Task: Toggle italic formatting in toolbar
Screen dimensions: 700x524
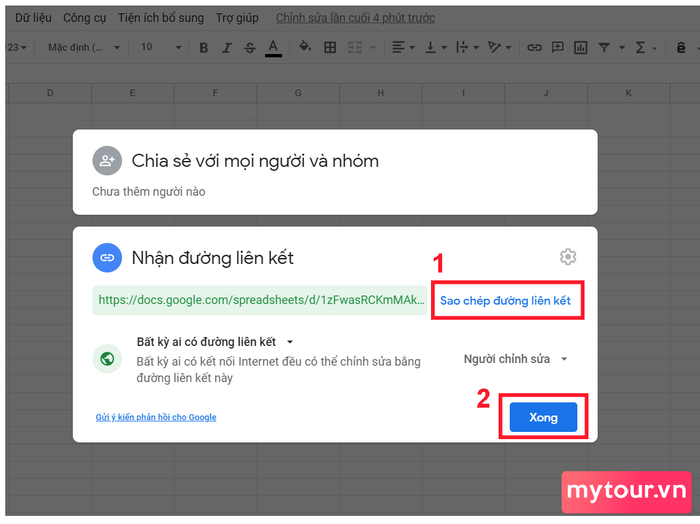Action: [227, 47]
